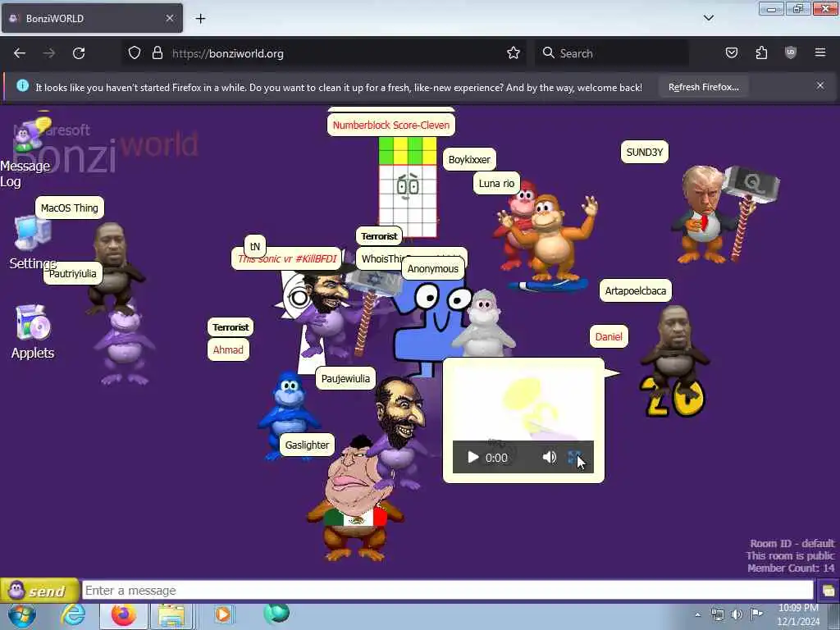
Task: Click the Boykixxer name tag
Action: [x=469, y=160]
